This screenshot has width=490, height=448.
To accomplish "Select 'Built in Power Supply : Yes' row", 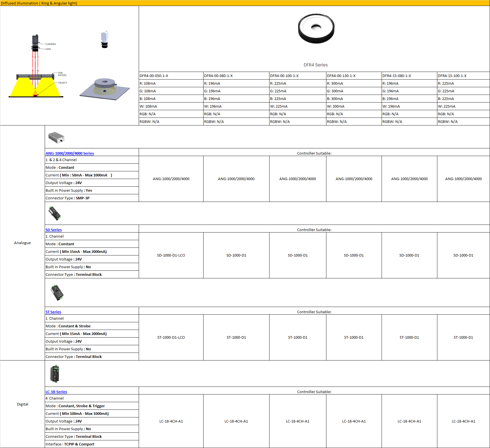I will click(92, 190).
